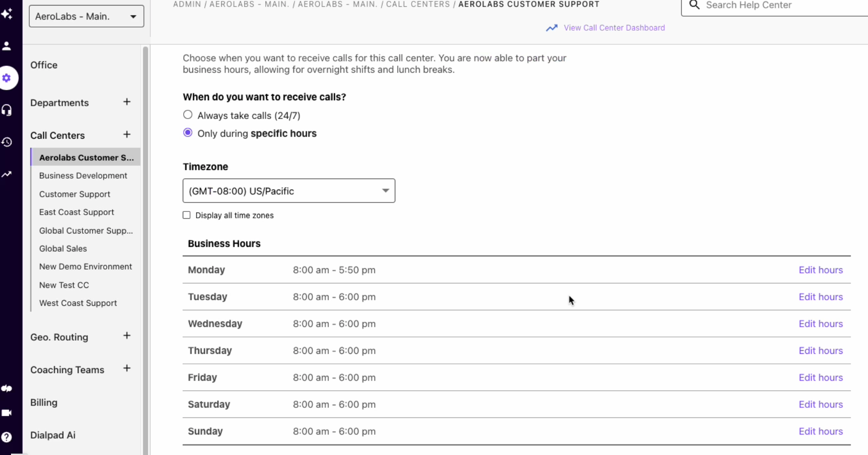Open the contacts person icon in left rail

[7, 46]
